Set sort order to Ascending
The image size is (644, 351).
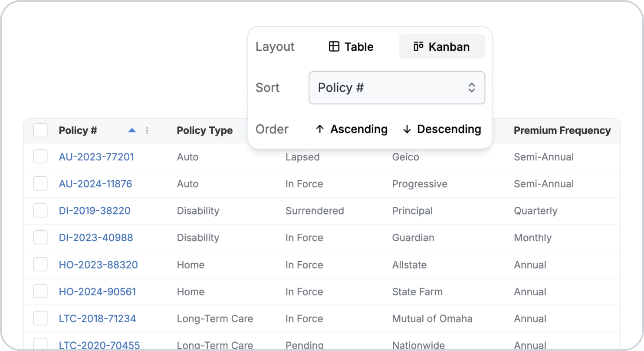point(352,129)
